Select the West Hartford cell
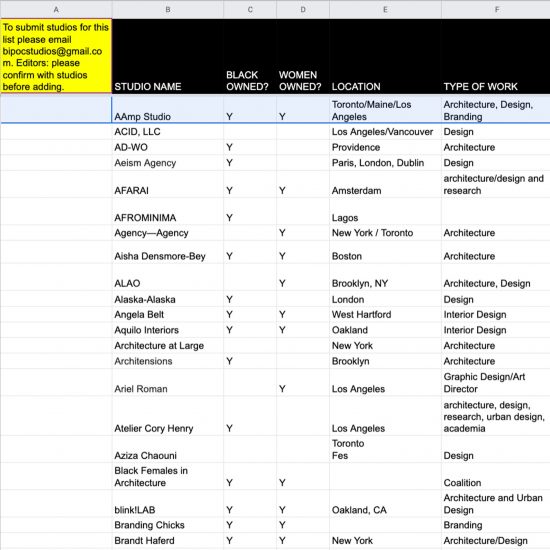The width and height of the screenshot is (550, 550). pyautogui.click(x=385, y=314)
